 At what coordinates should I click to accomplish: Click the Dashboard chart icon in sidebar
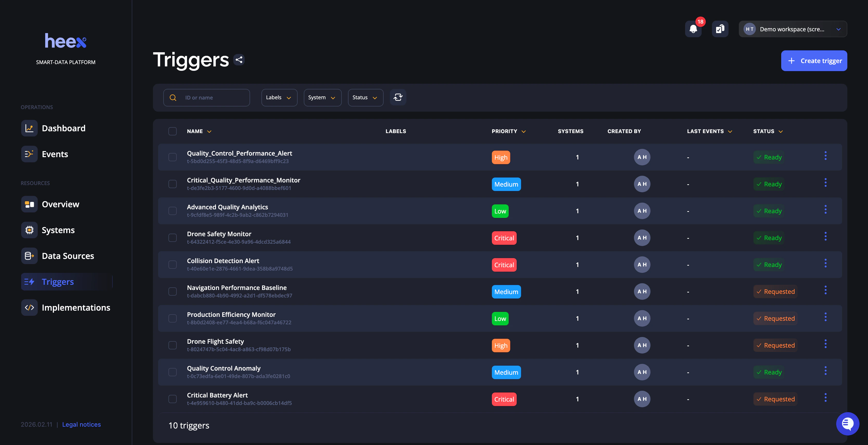(29, 128)
